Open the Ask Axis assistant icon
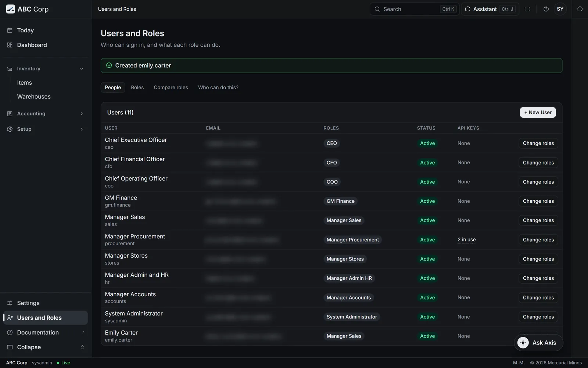The image size is (588, 368). (523, 343)
